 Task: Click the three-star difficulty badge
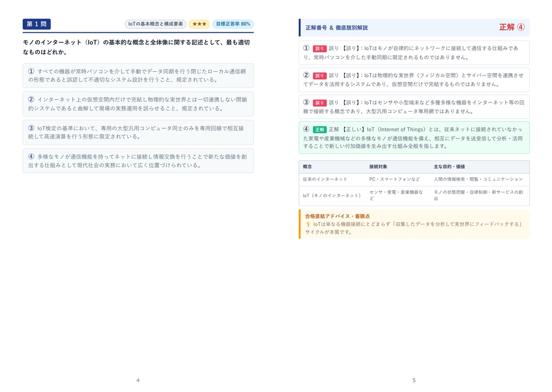[x=199, y=24]
